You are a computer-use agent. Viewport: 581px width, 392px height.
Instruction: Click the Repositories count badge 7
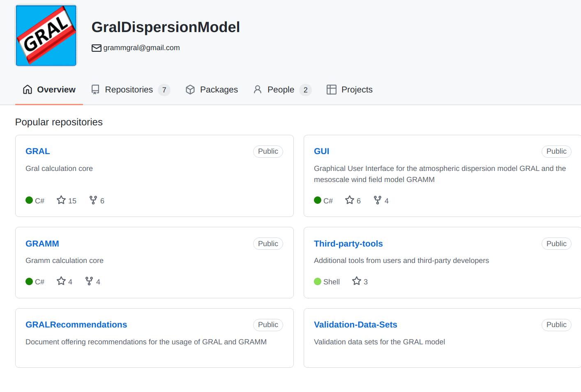(x=164, y=90)
